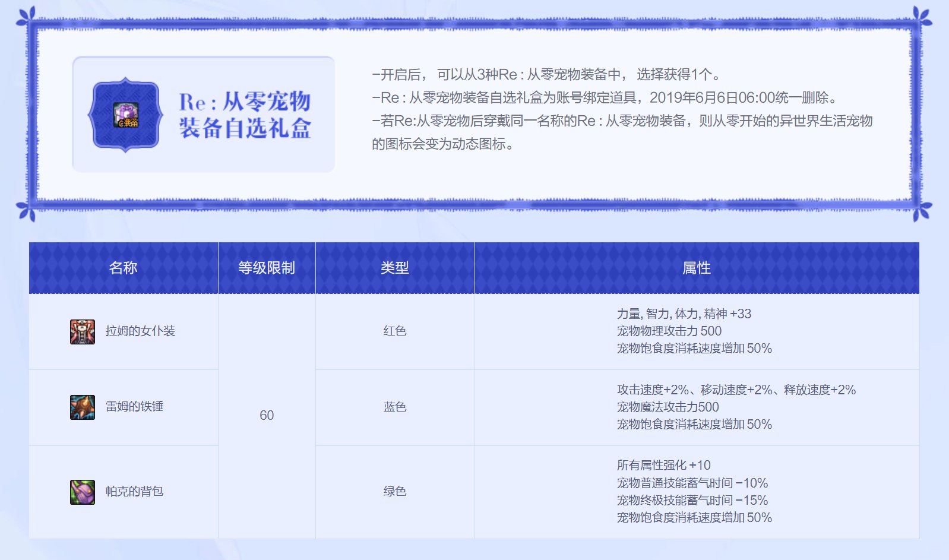Screen dimensions: 949x560
Task: Click the line mentioning 2019年6月6日06:00统一删除
Action: [605, 97]
